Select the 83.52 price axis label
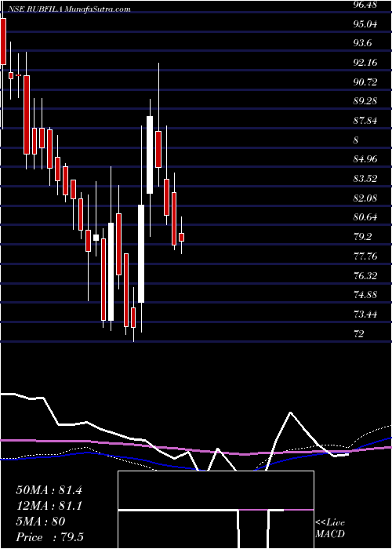The width and height of the screenshot is (392, 549). click(x=367, y=179)
